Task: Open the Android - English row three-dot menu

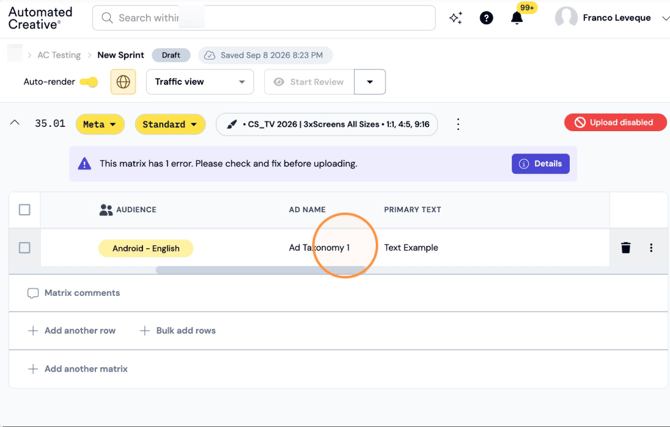Action: pyautogui.click(x=651, y=248)
